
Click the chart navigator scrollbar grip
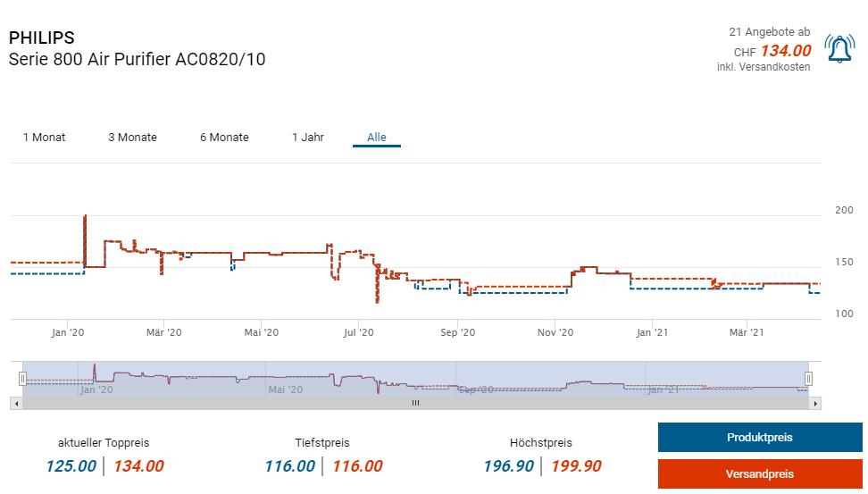coord(416,403)
